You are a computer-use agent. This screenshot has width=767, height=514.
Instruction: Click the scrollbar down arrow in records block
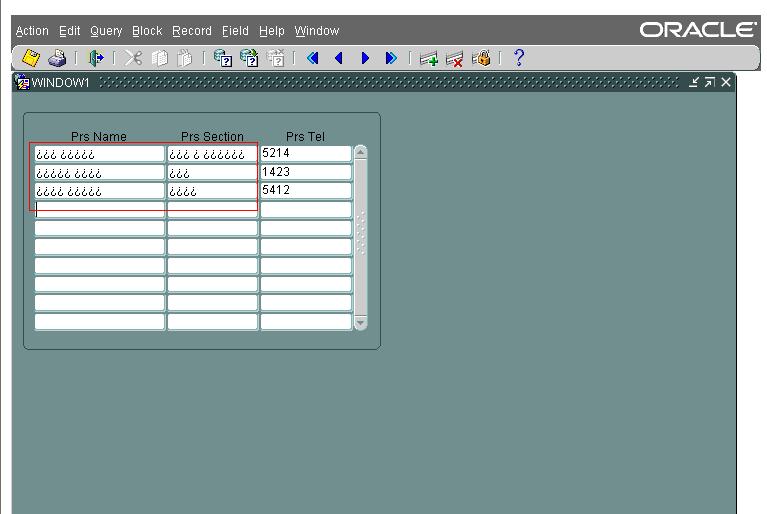click(361, 323)
